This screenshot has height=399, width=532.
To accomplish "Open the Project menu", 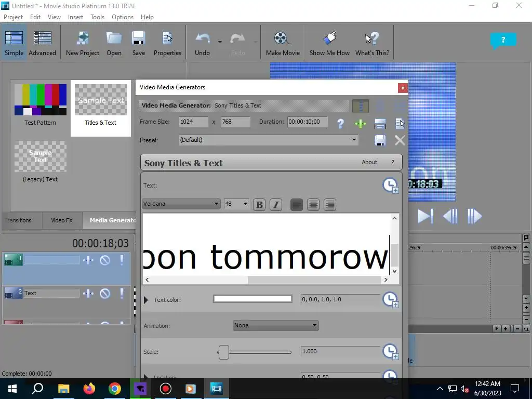I will click(x=13, y=17).
